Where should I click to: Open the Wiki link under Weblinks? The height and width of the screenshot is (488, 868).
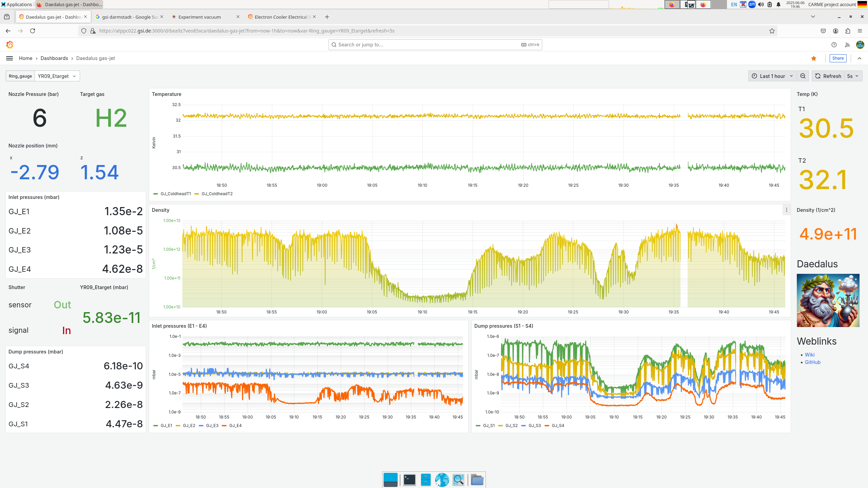point(810,354)
